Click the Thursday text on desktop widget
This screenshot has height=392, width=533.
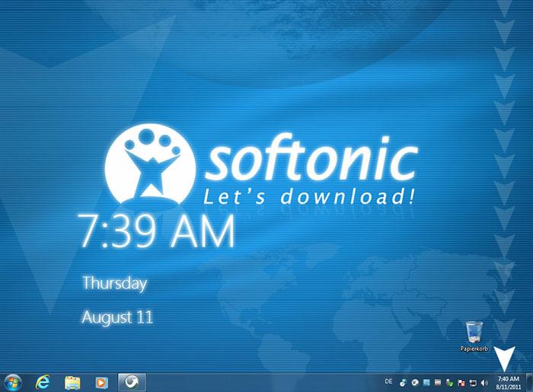coord(114,283)
